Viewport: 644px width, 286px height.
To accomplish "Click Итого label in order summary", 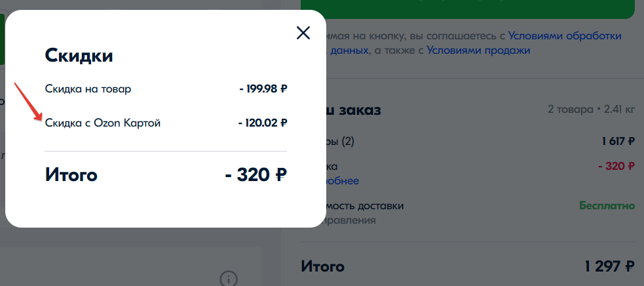I will pos(322,266).
